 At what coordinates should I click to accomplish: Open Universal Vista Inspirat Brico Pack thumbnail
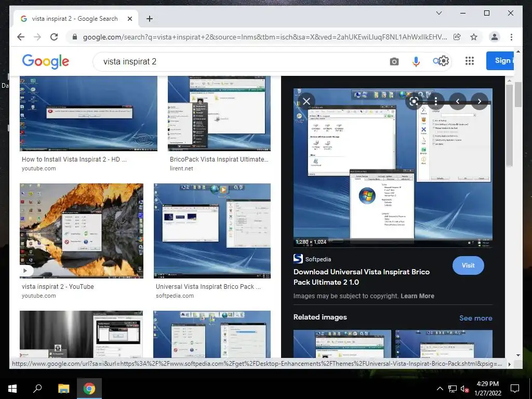pos(212,231)
